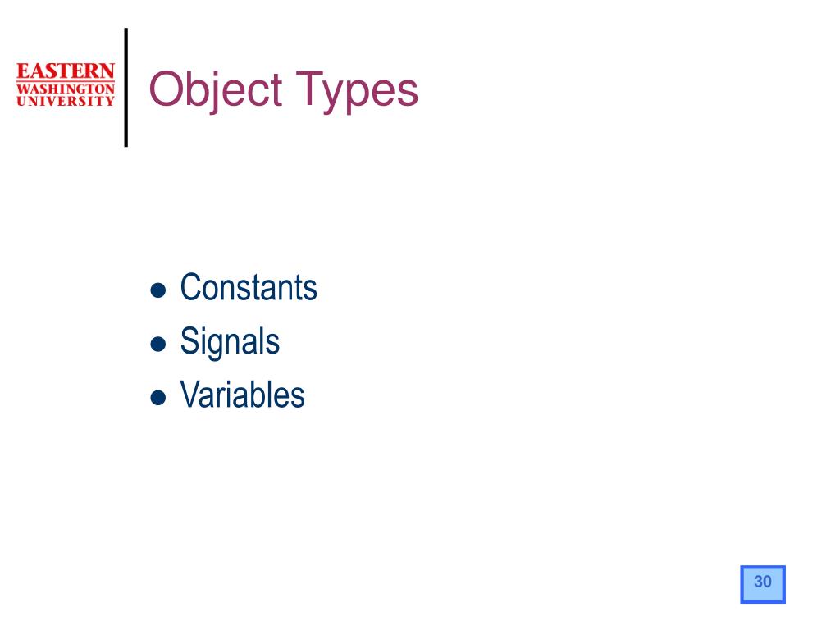
Task: Click the word WASHINGTON in the logo
Action: 66,89
